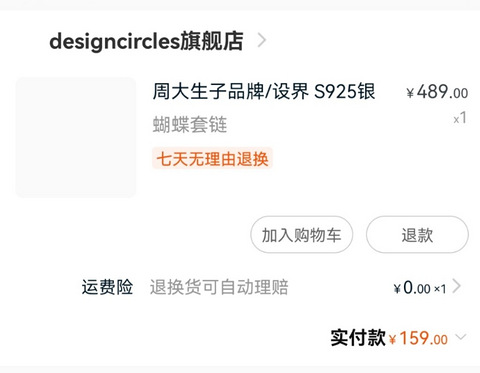Expand 运费险 details with right chevron

[457, 287]
